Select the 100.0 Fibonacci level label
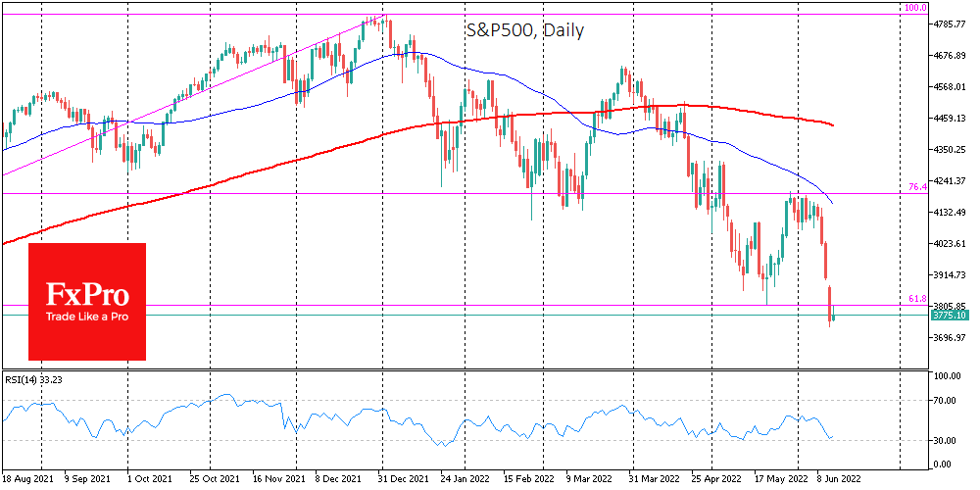This screenshot has width=980, height=490. tap(914, 8)
